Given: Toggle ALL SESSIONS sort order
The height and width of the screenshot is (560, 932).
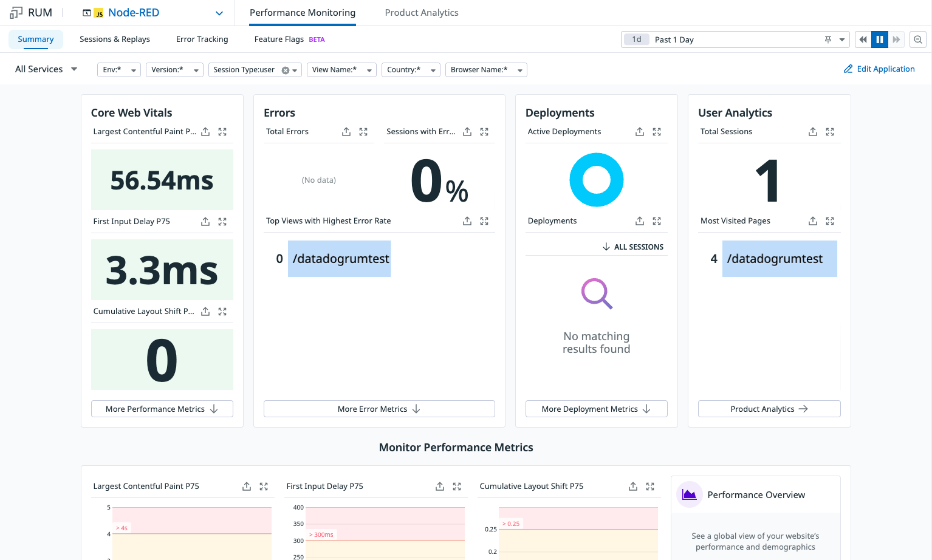Looking at the screenshot, I should click(x=633, y=247).
